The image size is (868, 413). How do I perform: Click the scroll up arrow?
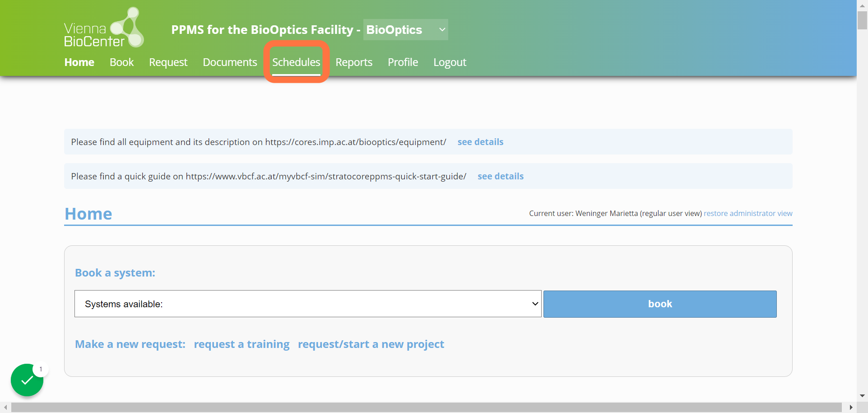[x=862, y=5]
